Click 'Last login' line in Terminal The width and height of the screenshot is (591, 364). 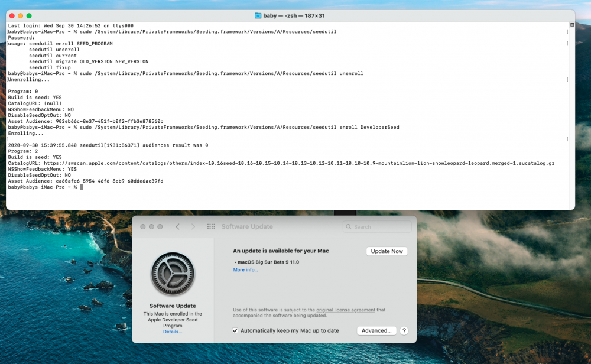click(70, 25)
